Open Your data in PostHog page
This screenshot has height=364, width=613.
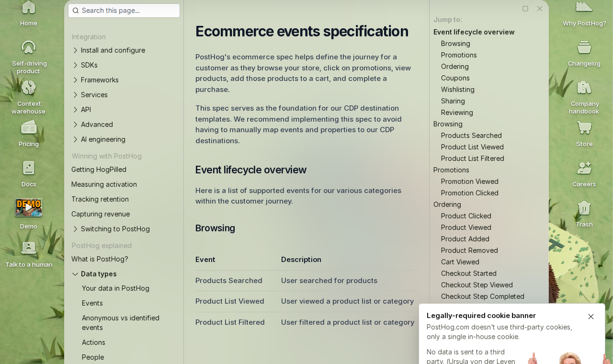(x=115, y=288)
